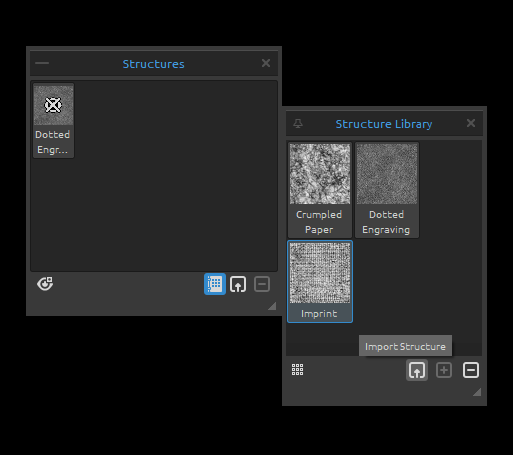Switch the library to grid view

pyautogui.click(x=297, y=370)
